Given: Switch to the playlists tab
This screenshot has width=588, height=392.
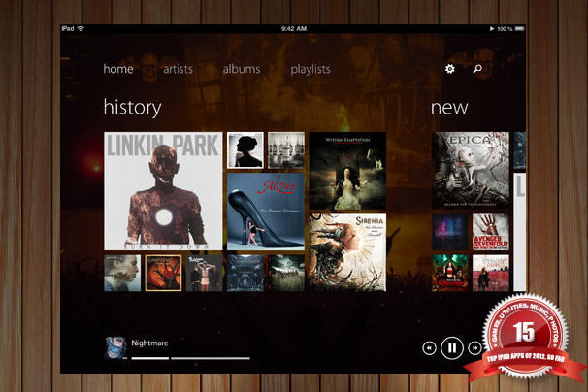Looking at the screenshot, I should pos(310,70).
